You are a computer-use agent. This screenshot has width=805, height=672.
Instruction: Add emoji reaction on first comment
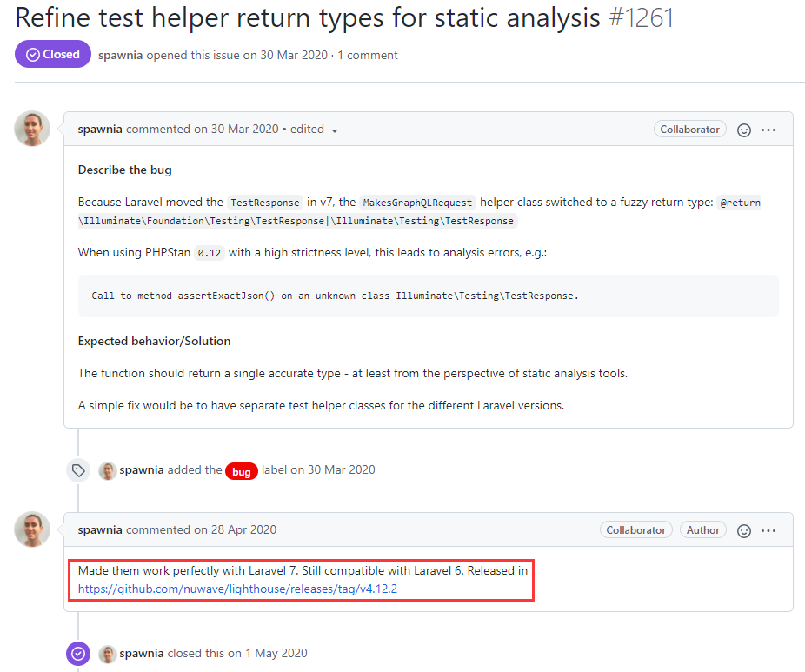point(744,130)
